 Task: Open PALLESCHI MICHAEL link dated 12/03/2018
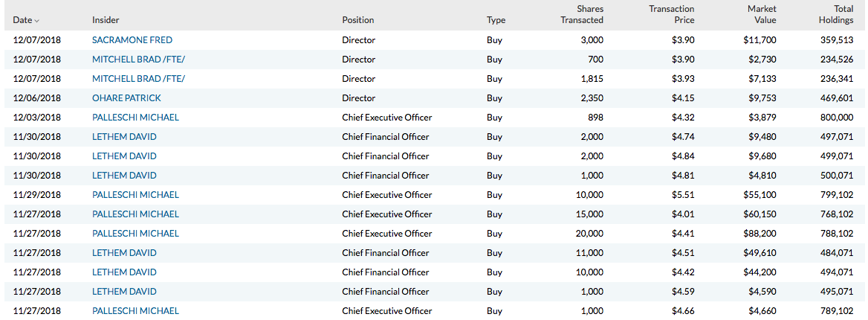click(x=135, y=118)
